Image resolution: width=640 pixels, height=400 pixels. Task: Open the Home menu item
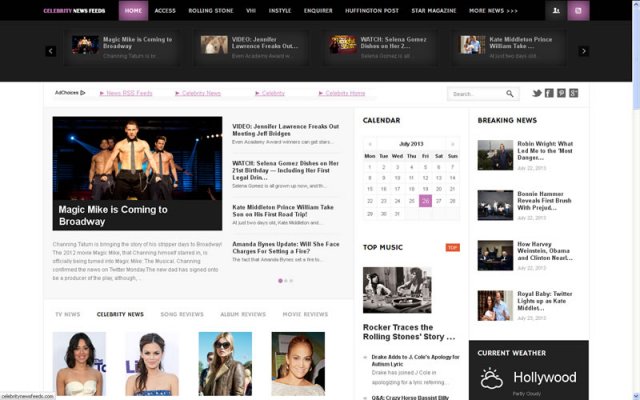coord(133,11)
